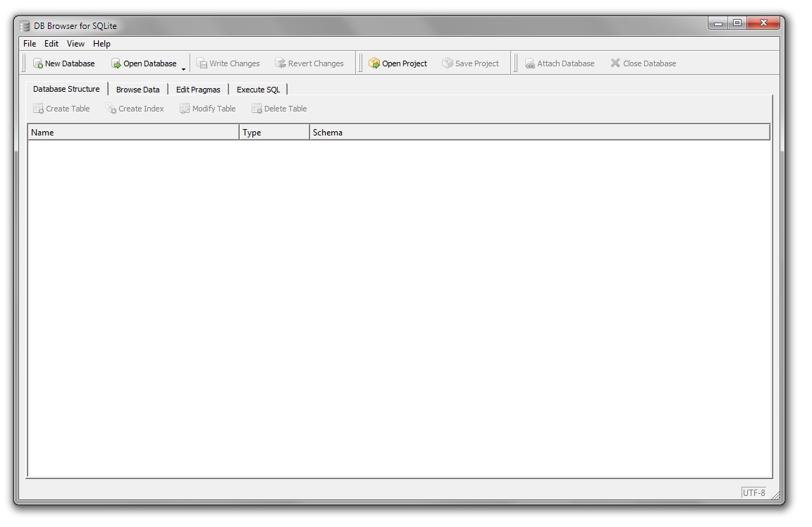Select the Attach Database toolbar icon
This screenshot has height=527, width=812.
[x=560, y=63]
